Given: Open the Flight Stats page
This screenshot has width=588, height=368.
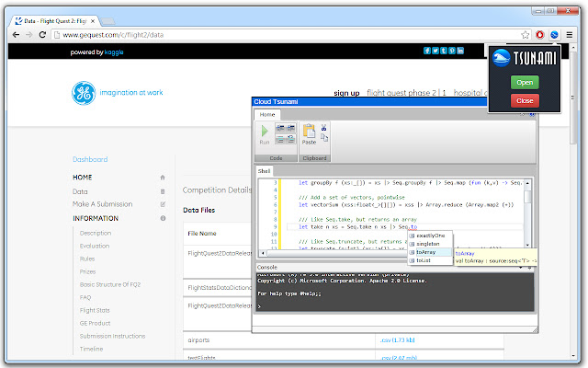Looking at the screenshot, I should 95,311.
